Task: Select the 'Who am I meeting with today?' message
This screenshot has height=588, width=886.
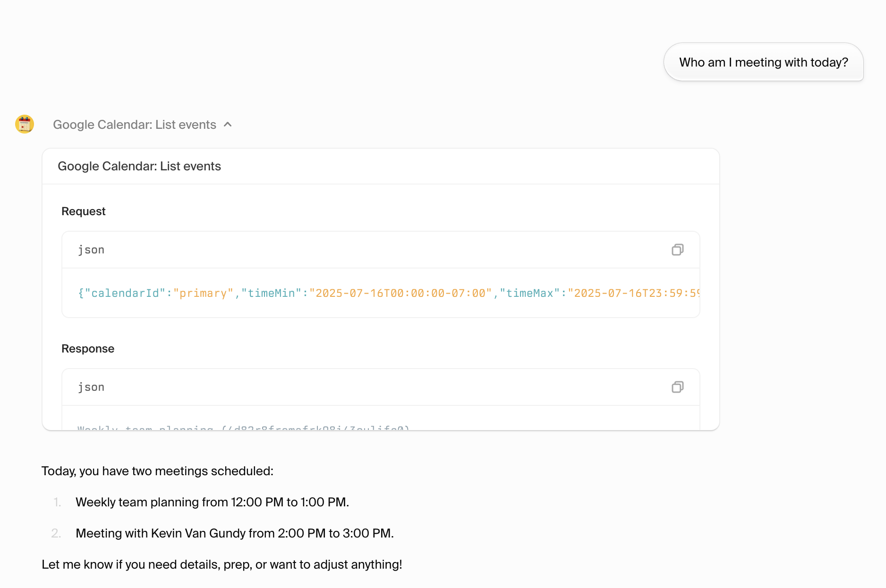Action: pyautogui.click(x=763, y=62)
